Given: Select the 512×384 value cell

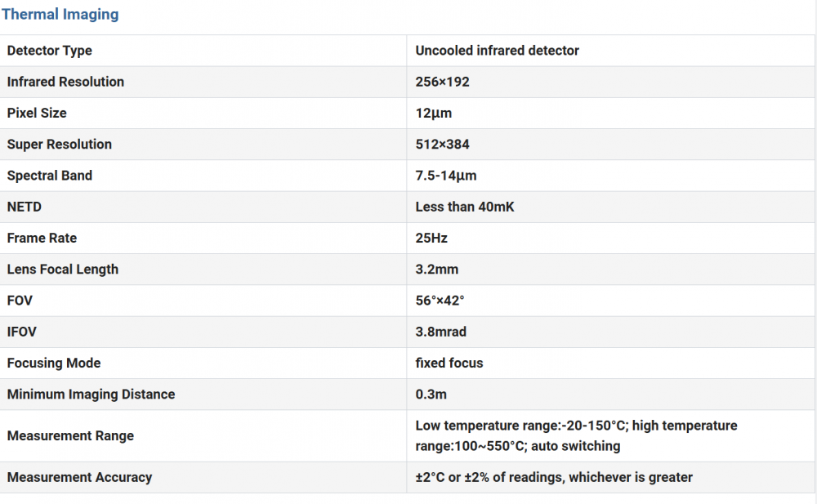Looking at the screenshot, I should [442, 145].
